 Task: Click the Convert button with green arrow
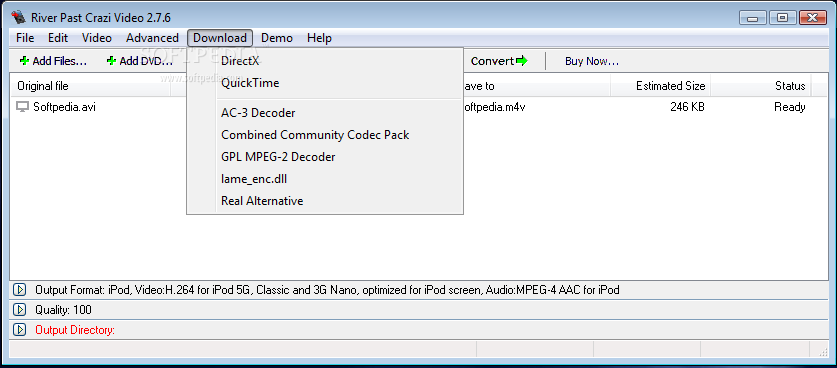tap(499, 61)
